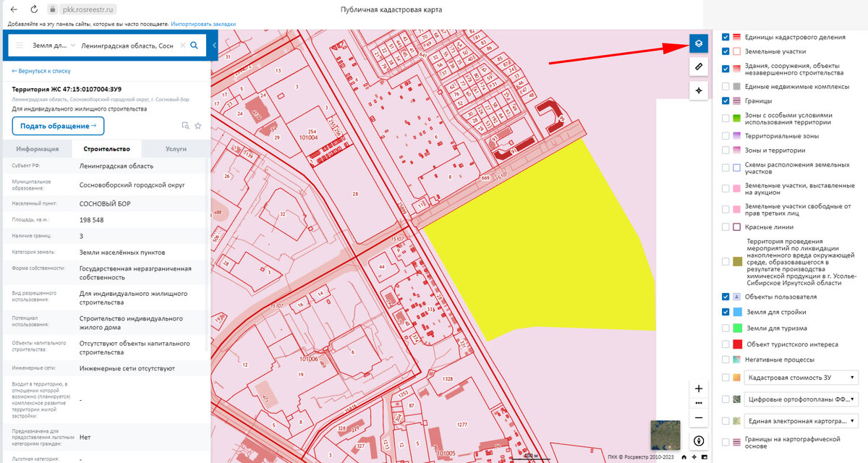The width and height of the screenshot is (868, 463).
Task: Enable 'Границы на картографической основе' checkbox
Action: coord(726,442)
